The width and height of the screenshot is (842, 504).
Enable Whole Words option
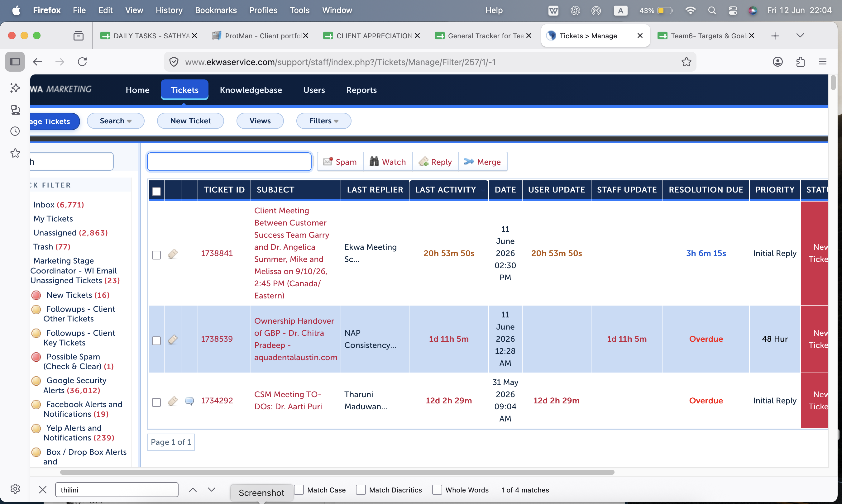point(437,490)
